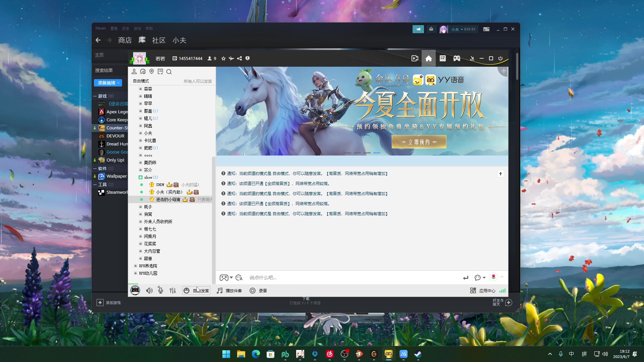The width and height of the screenshot is (644, 362).
Task: Click the font style icon in chat bar
Action: 239,278
